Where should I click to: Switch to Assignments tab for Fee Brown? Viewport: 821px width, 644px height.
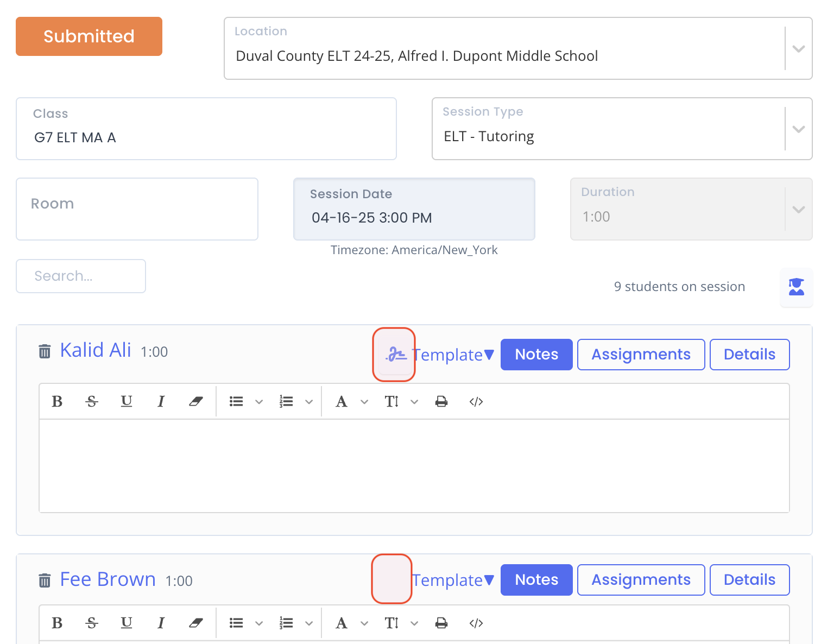tap(641, 580)
